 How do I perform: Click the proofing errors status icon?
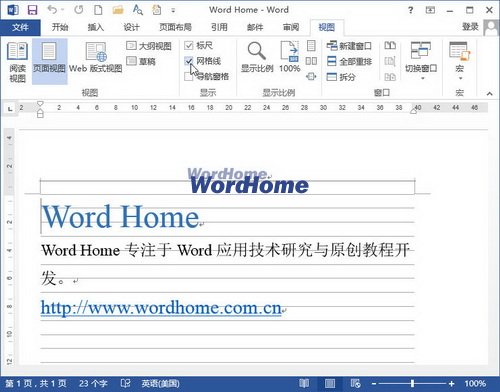(x=125, y=383)
